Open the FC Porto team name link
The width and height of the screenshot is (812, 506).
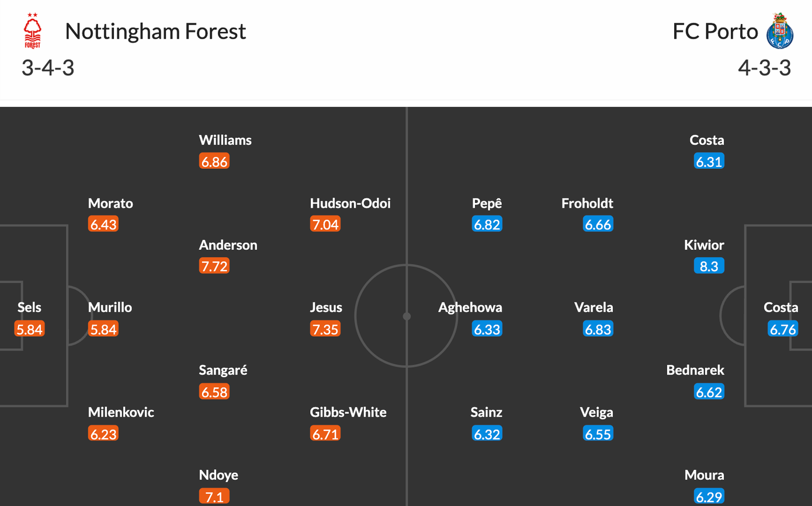715,31
